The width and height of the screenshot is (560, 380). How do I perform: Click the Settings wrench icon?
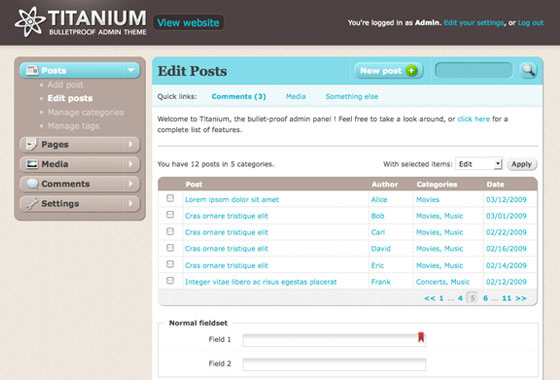pyautogui.click(x=32, y=203)
